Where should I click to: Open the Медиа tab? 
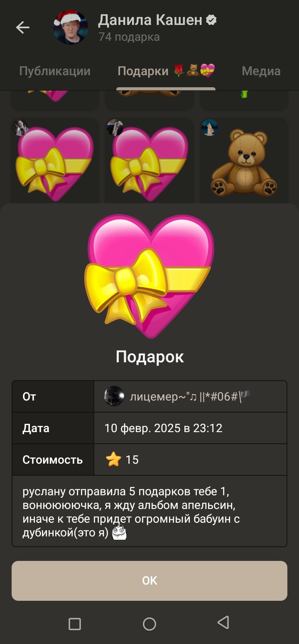tap(261, 71)
